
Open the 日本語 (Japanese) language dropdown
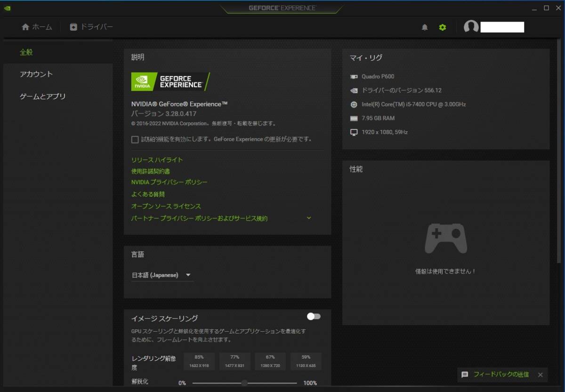(x=161, y=275)
